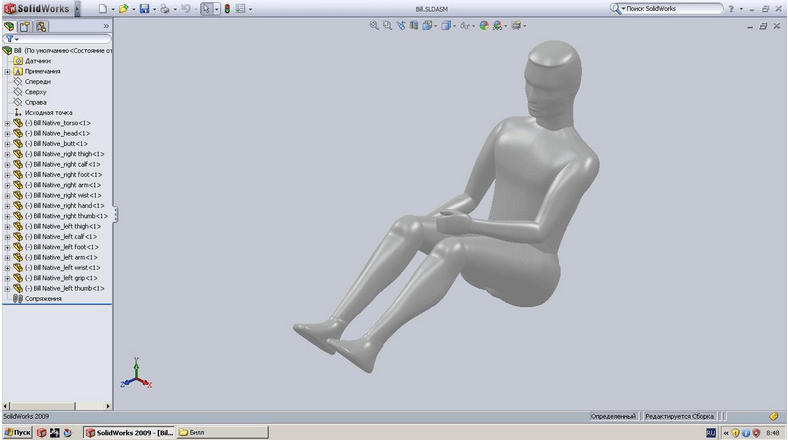Open the SolidWorks menu flyout arrow
The height and width of the screenshot is (440, 788).
(77, 9)
